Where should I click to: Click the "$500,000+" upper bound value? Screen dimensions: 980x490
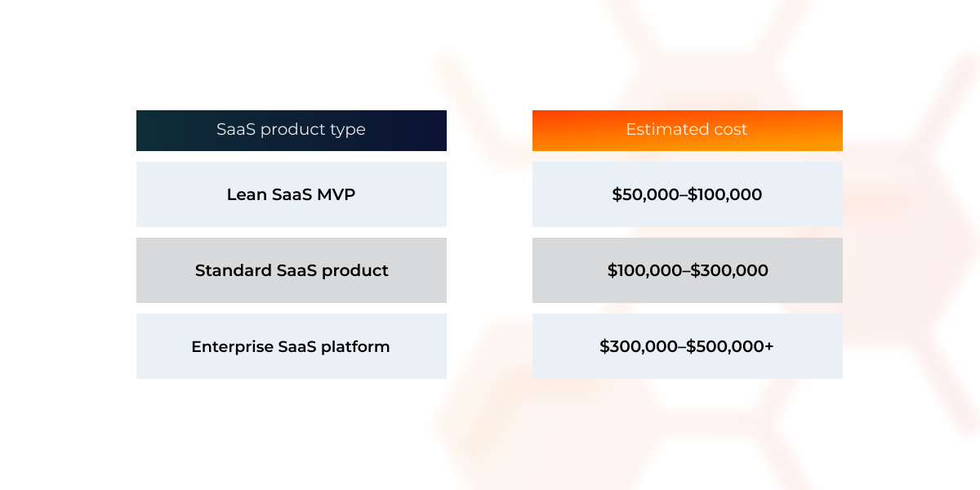point(730,346)
